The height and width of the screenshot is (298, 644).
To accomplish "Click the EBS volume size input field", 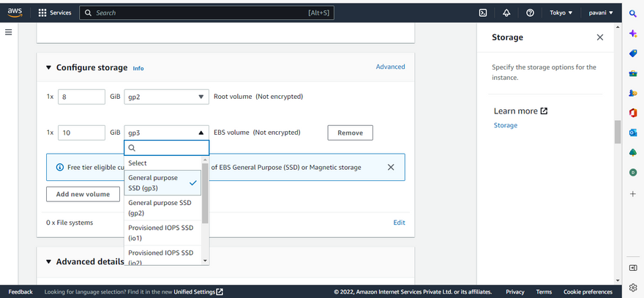I will pos(80,133).
